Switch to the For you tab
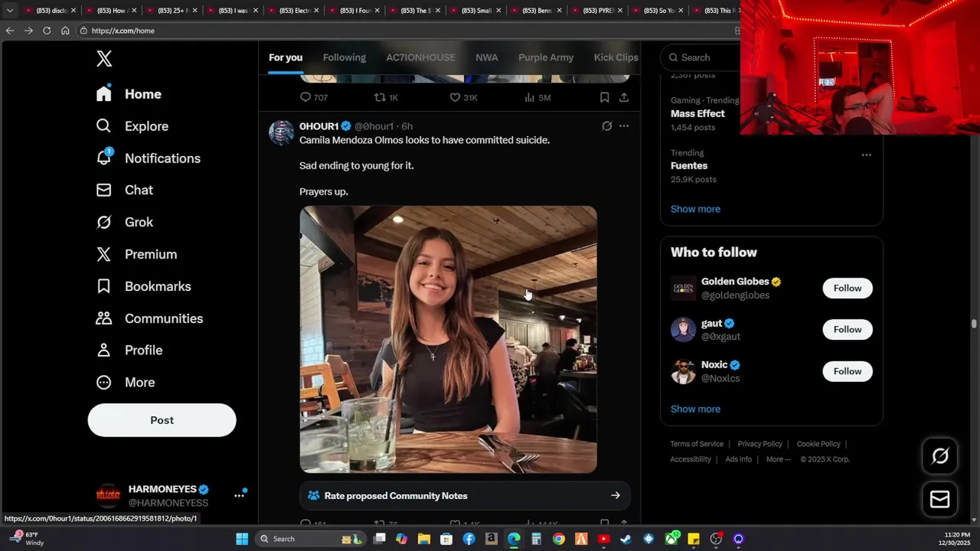This screenshot has height=551, width=980. point(286,57)
